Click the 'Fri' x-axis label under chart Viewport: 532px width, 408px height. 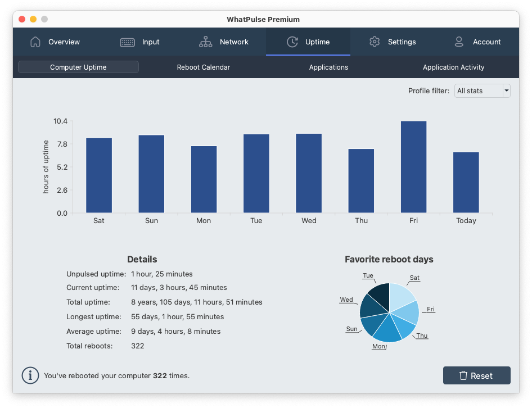coord(413,220)
